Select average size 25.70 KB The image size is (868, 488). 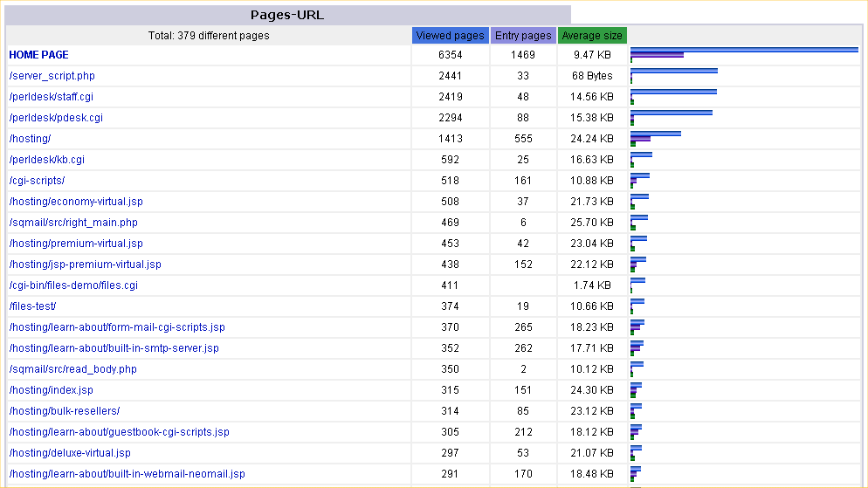[x=592, y=223]
